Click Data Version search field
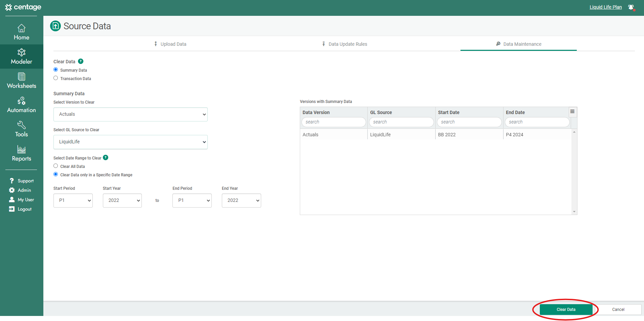Screen dimensions: 644x321 point(334,122)
